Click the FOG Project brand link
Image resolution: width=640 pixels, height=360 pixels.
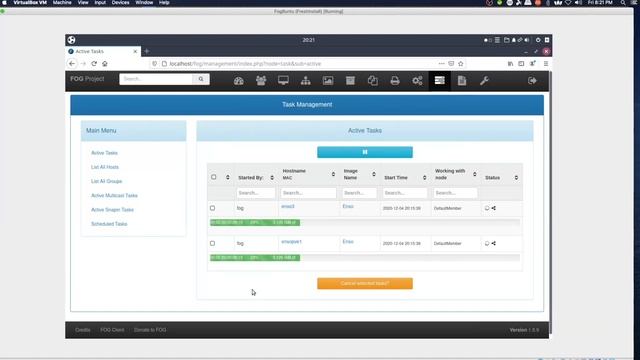tap(87, 79)
